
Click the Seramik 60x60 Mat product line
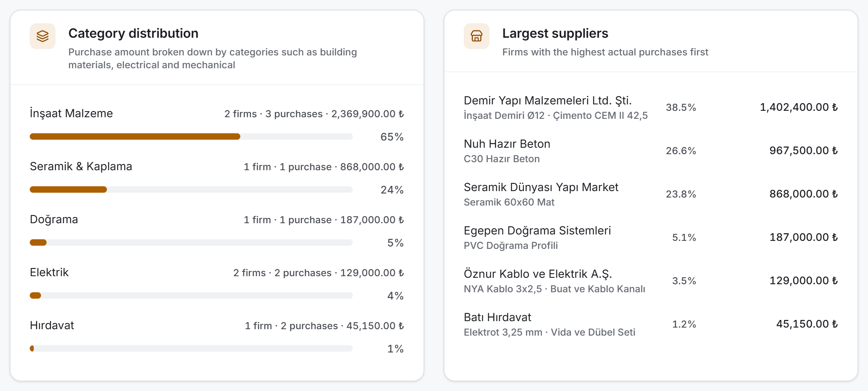[x=509, y=202]
